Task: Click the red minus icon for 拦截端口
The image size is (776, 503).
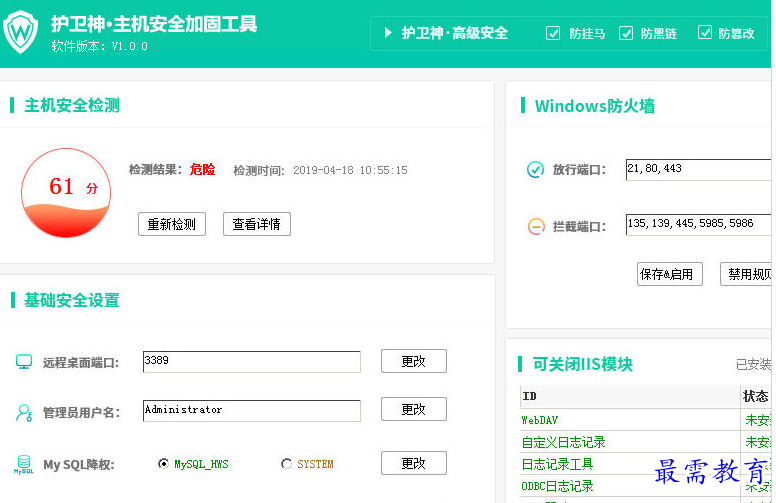Action: click(x=536, y=226)
